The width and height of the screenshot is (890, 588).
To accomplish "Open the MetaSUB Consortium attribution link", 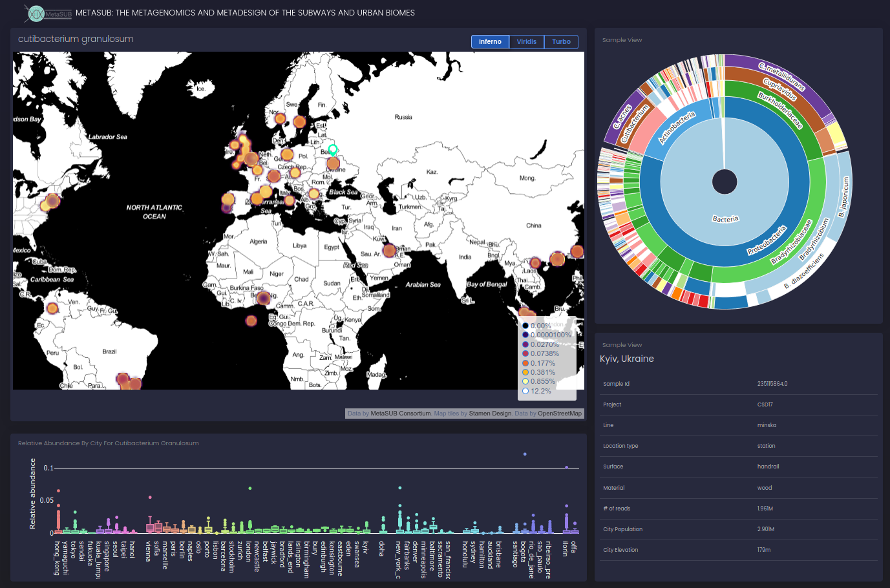I will (x=401, y=414).
